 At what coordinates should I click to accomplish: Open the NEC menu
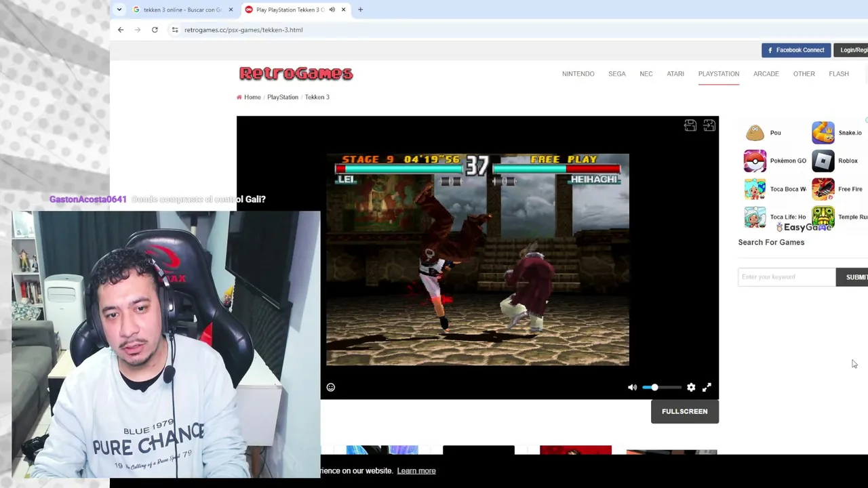coord(646,74)
